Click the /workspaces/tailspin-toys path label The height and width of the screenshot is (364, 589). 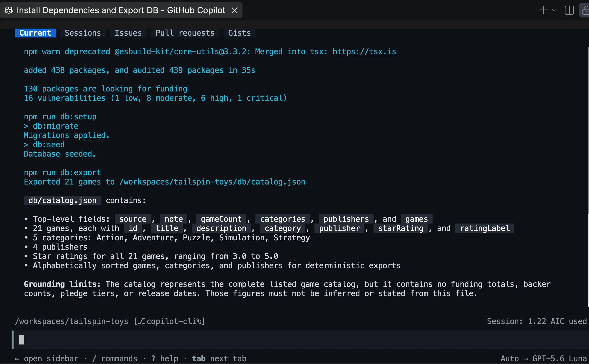pos(72,321)
